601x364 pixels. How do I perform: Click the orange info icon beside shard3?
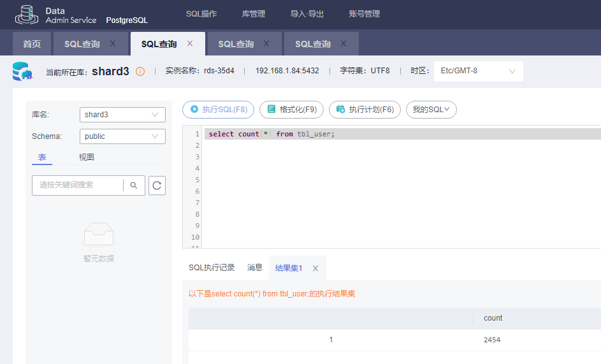(140, 71)
